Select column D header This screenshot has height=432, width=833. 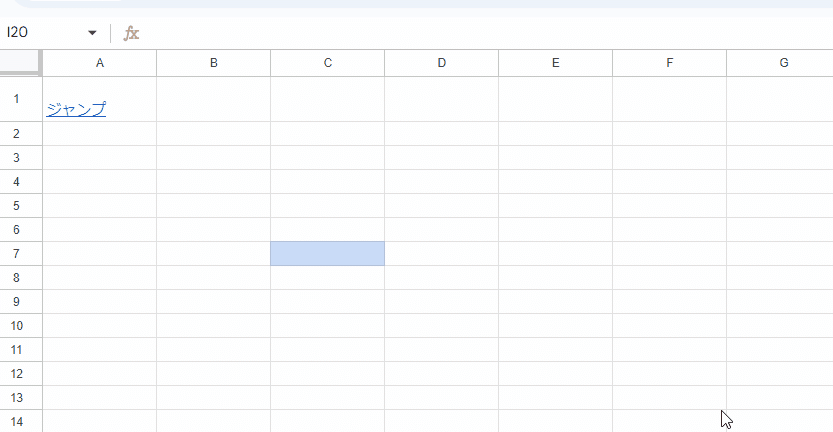(441, 63)
